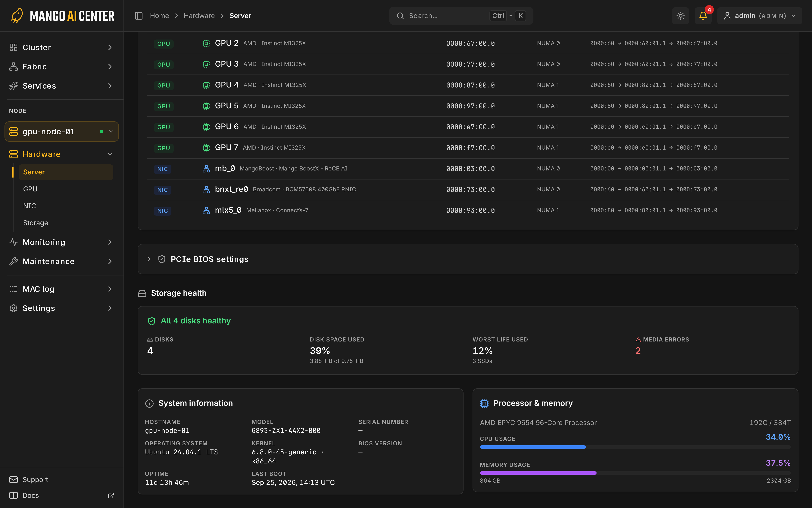
Task: Click the NIC badge on bnxt_re0 row
Action: [x=163, y=190]
